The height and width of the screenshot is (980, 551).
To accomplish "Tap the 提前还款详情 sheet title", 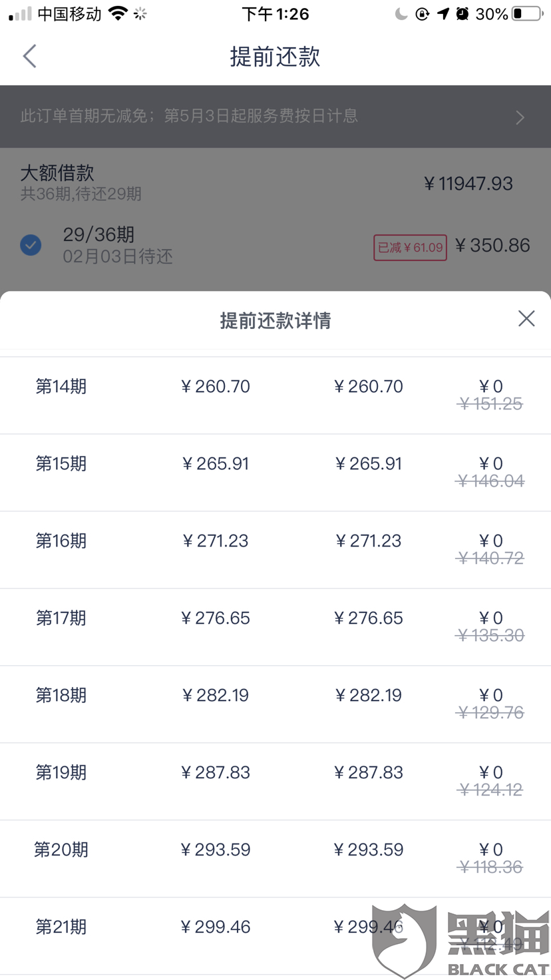I will tap(275, 320).
